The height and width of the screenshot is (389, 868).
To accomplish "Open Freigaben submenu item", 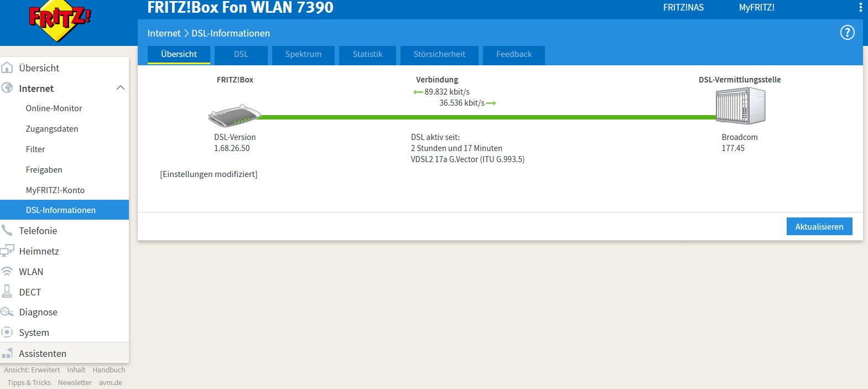I will pos(64,170).
